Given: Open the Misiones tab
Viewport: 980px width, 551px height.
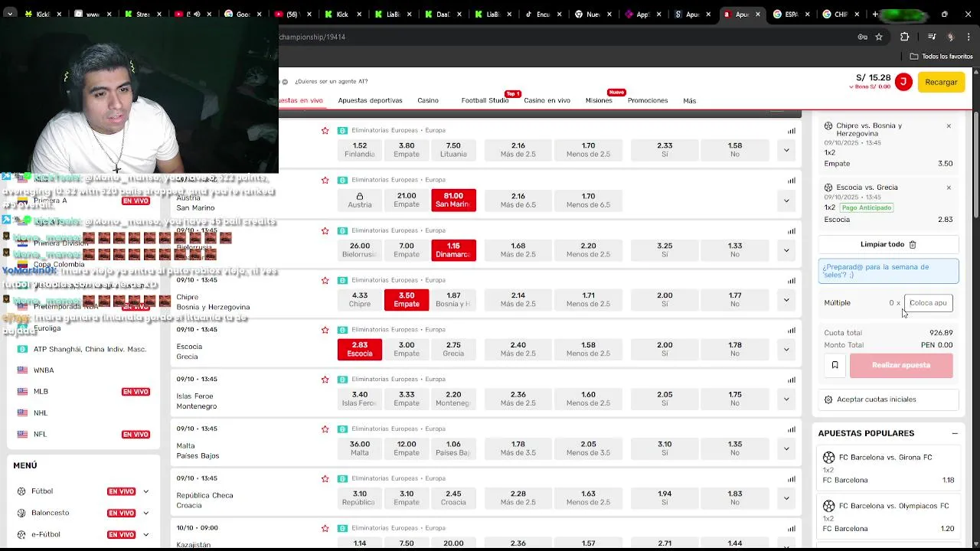Looking at the screenshot, I should 599,100.
